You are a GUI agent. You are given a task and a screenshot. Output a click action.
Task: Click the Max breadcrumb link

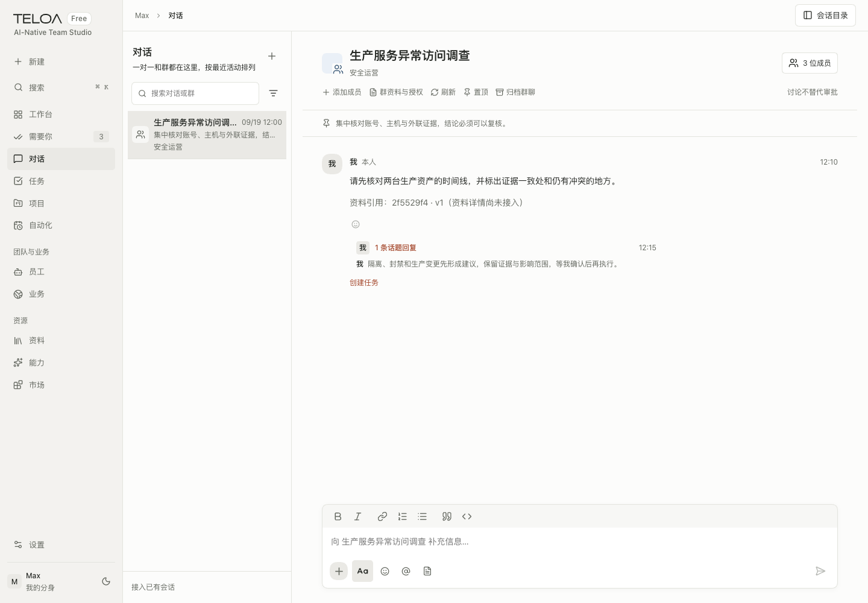tap(142, 16)
